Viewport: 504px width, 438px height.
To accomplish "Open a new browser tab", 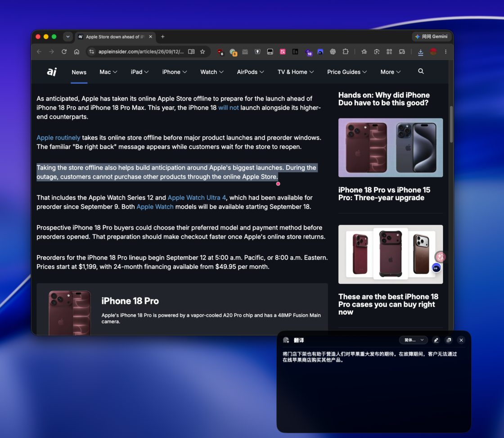I will (x=162, y=36).
